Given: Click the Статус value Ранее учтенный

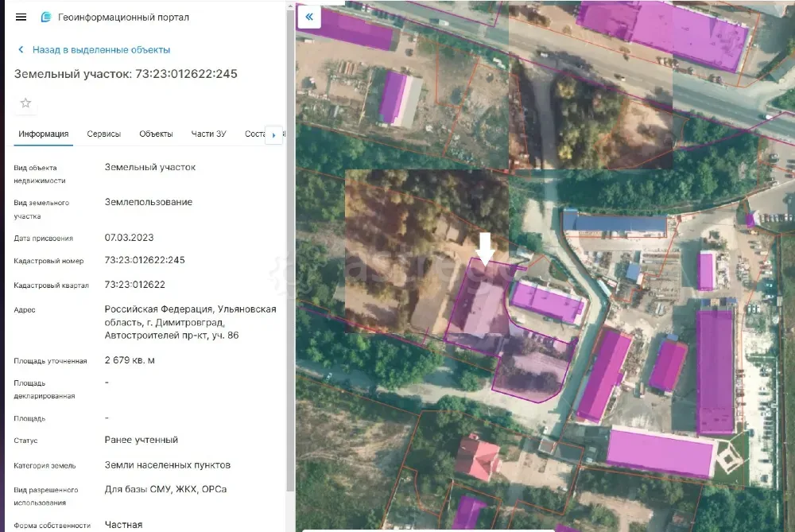Looking at the screenshot, I should coord(142,440).
